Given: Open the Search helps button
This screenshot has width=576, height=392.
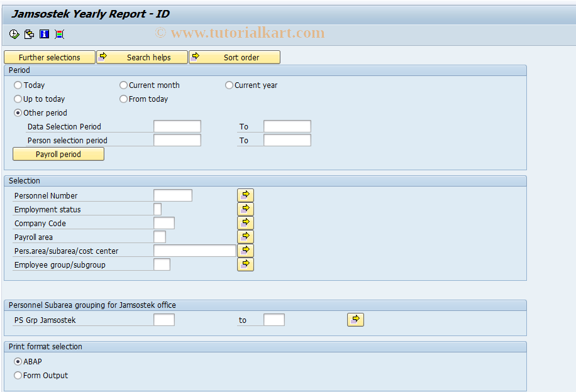Looking at the screenshot, I should pos(142,57).
